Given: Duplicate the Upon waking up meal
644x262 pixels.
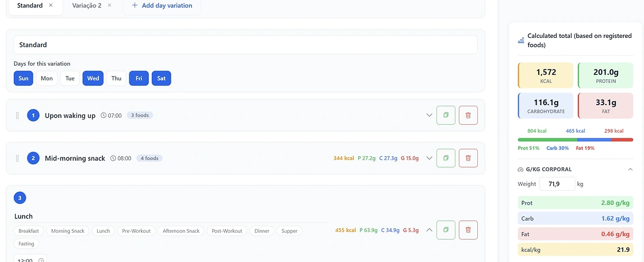Looking at the screenshot, I should click(x=446, y=115).
